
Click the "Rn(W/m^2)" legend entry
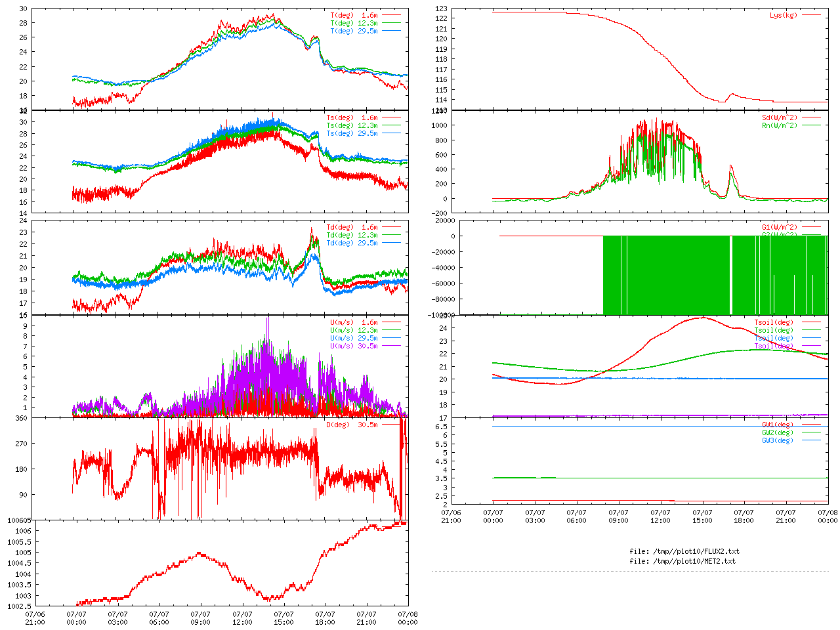[x=780, y=125]
